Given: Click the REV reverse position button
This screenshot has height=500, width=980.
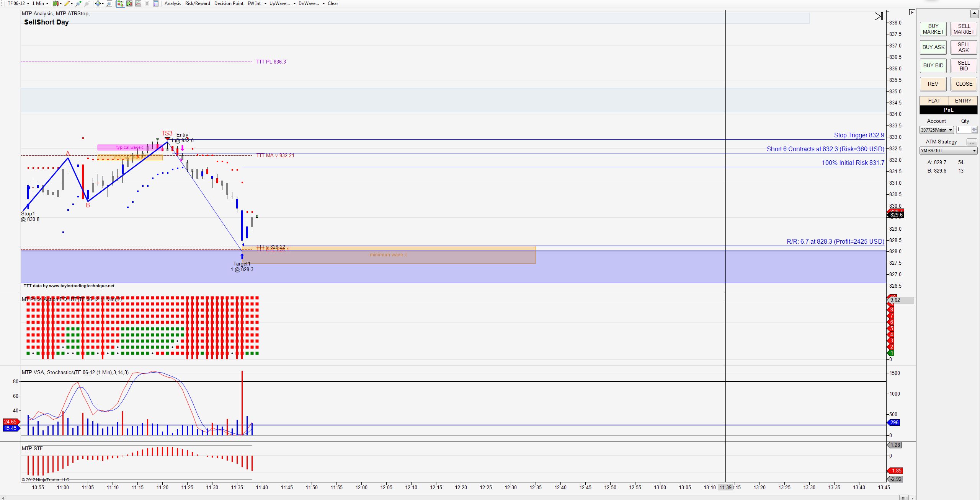Looking at the screenshot, I should click(x=933, y=84).
